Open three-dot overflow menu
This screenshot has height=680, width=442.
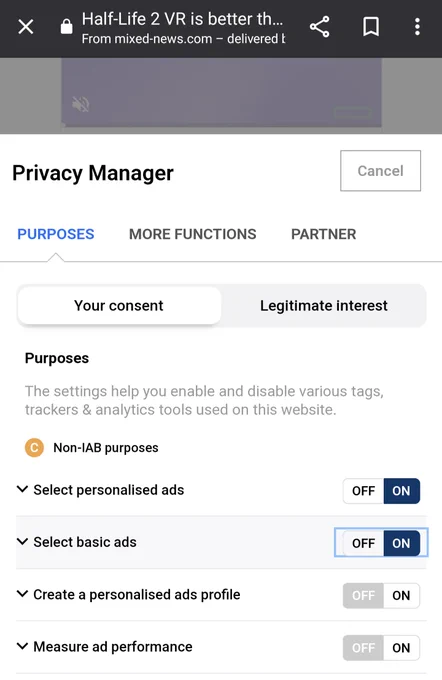(417, 27)
